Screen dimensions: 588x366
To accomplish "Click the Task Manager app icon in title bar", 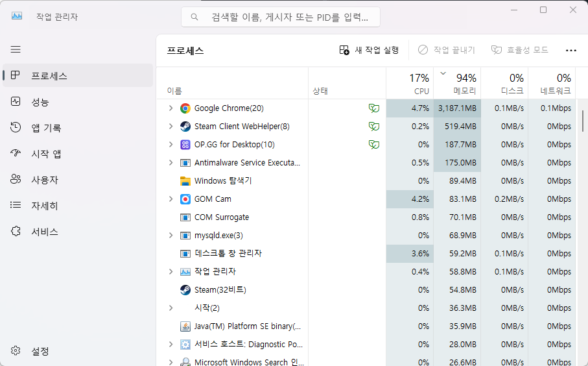I will click(17, 16).
